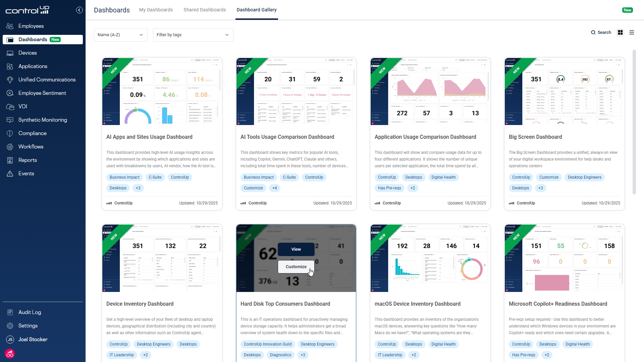Toggle grid view for the dashboard gallery
This screenshot has height=362, width=644.
click(620, 32)
